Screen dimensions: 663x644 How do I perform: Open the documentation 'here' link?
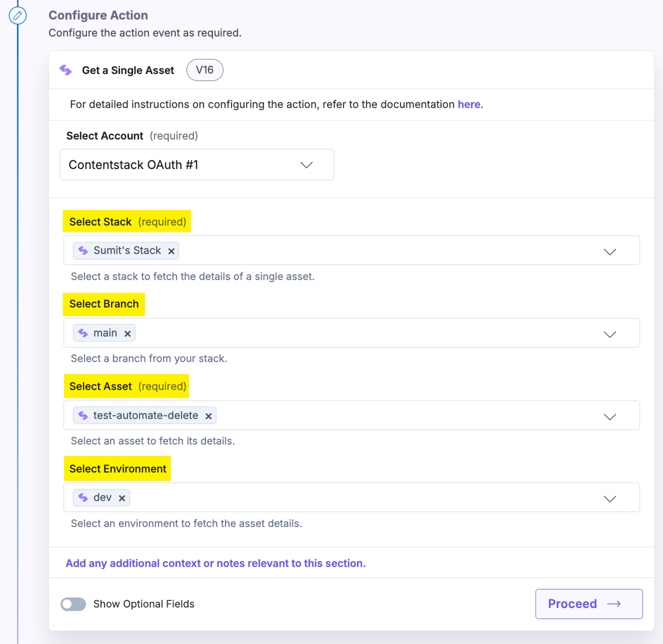pos(469,104)
